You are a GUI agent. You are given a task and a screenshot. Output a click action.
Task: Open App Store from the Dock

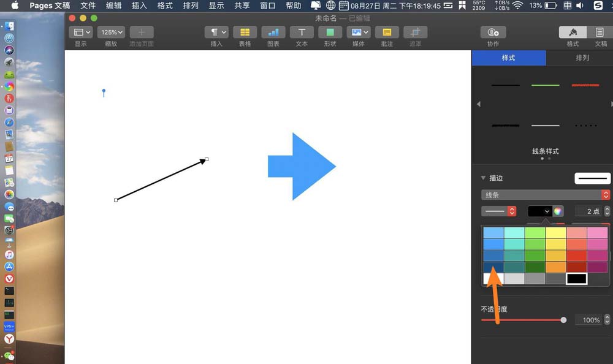pyautogui.click(x=9, y=267)
